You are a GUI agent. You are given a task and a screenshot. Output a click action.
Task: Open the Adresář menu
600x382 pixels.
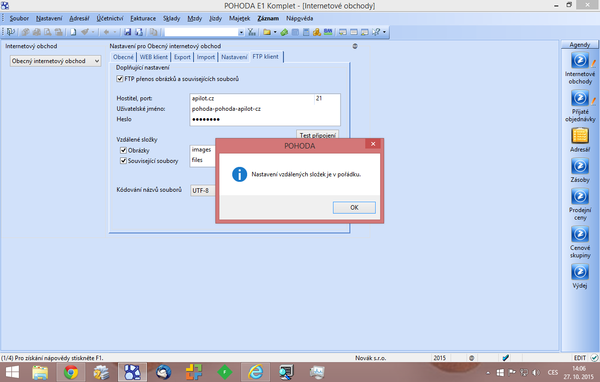[x=79, y=18]
